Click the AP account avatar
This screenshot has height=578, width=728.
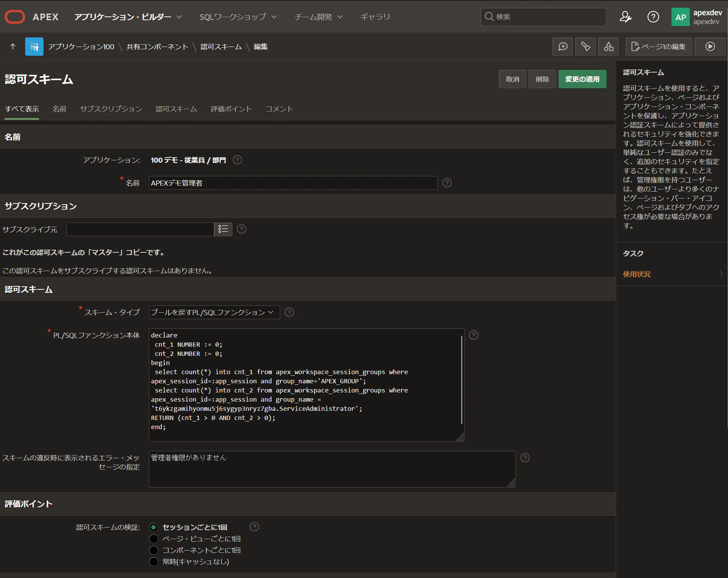tap(680, 17)
